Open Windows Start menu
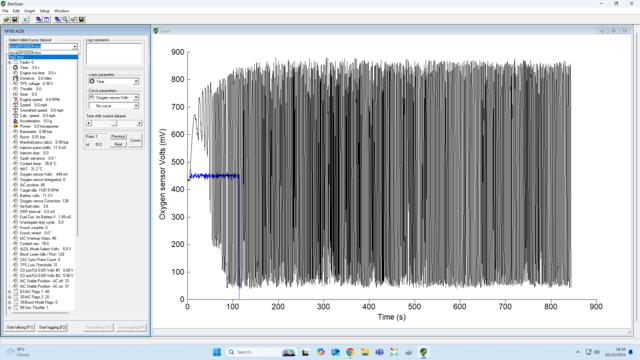The width and height of the screenshot is (640, 360). point(217,352)
